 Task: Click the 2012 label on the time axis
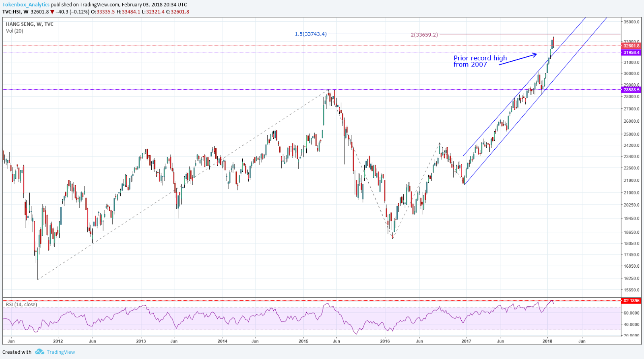pos(58,341)
